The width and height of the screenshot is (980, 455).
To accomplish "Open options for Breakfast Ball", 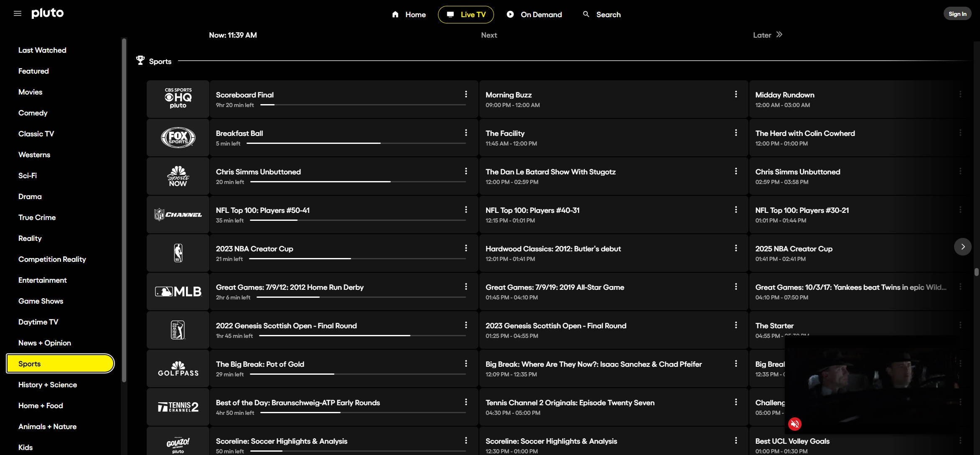I will click(x=466, y=133).
